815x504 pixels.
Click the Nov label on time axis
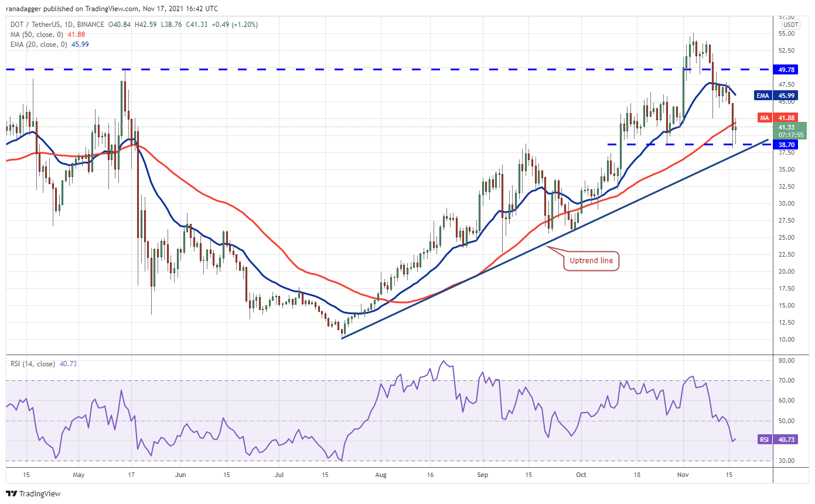pyautogui.click(x=683, y=474)
